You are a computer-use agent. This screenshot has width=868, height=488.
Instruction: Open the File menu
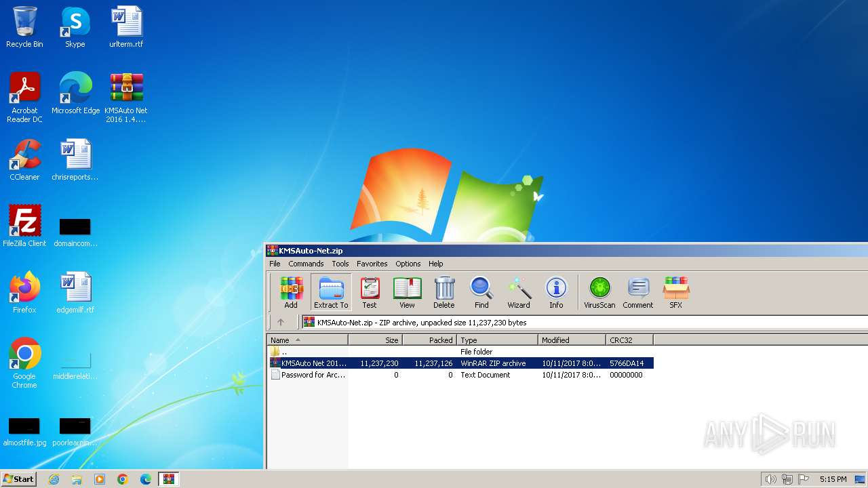pos(275,264)
